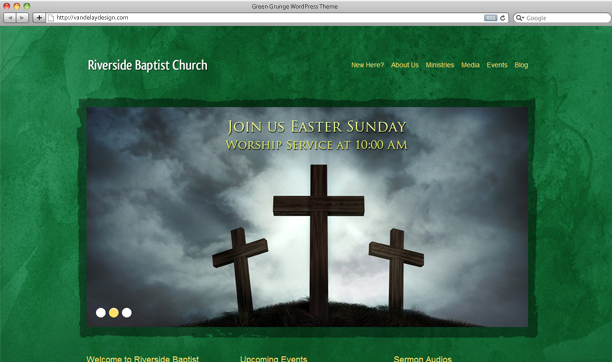
Task: Open the RSS feed badge
Action: pyautogui.click(x=491, y=18)
